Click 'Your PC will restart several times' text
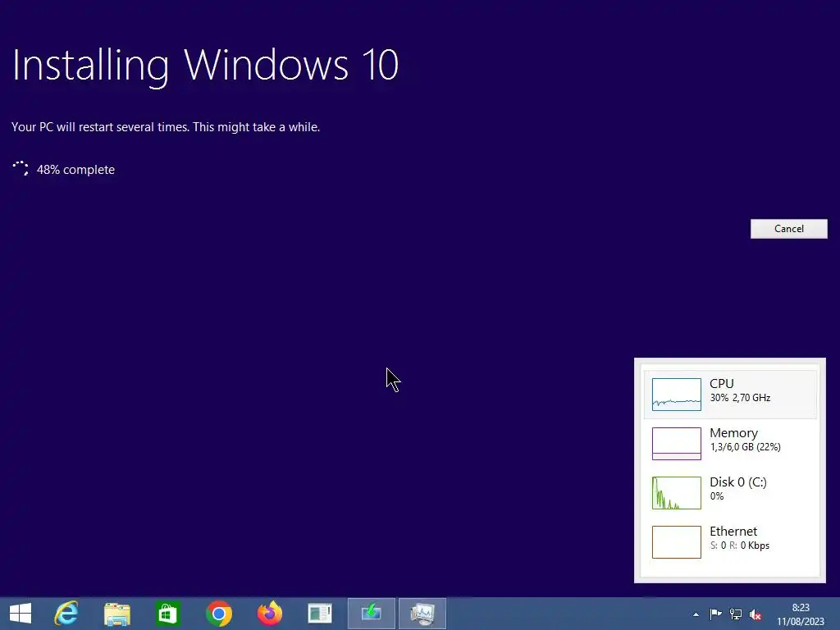This screenshot has height=630, width=840. pos(166,127)
